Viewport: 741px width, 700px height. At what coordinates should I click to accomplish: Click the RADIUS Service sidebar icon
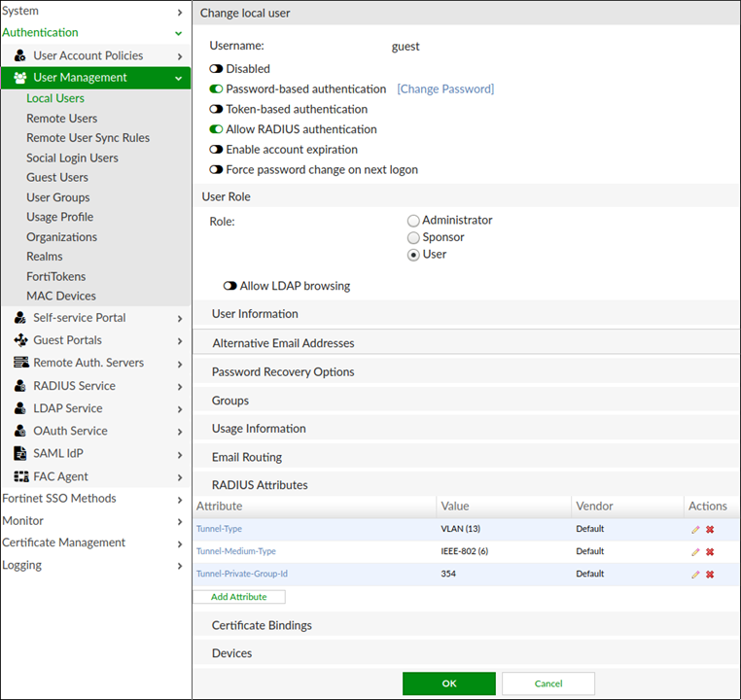(20, 386)
